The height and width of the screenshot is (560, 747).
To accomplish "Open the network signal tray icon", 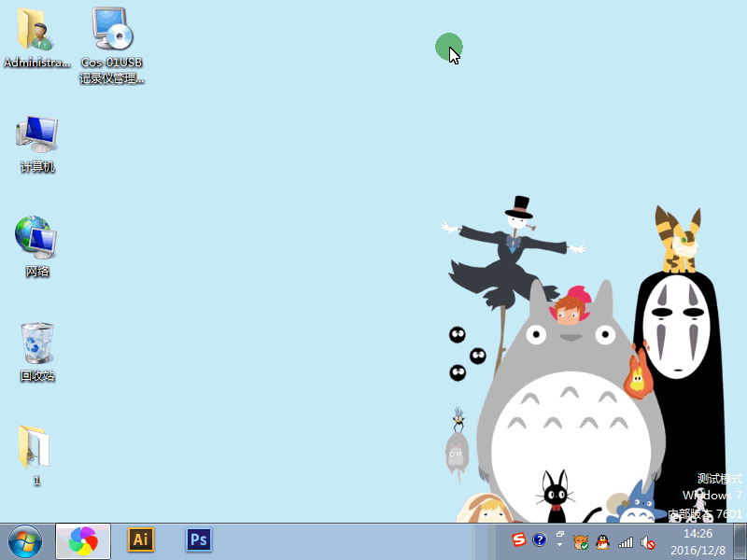I will 625,542.
